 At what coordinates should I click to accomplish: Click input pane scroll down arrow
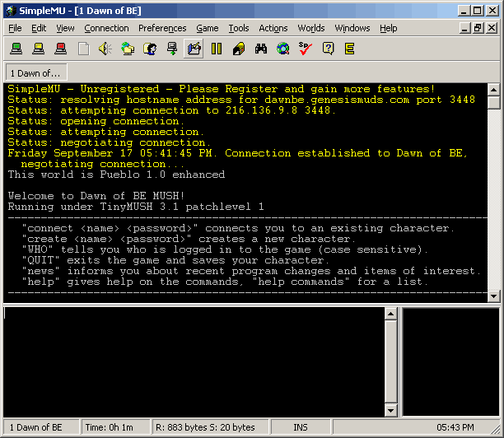tap(390, 410)
